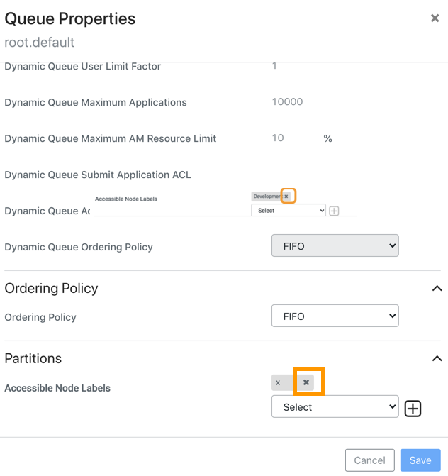The height and width of the screenshot is (476, 448).
Task: Click the Dynamic Queue Maximum Applications value 10000
Action: [x=287, y=102]
